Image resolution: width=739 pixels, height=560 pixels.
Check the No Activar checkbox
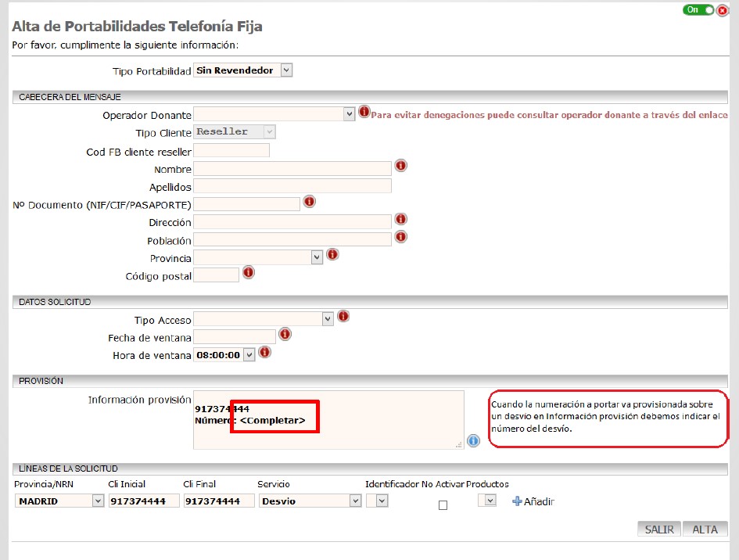[443, 505]
